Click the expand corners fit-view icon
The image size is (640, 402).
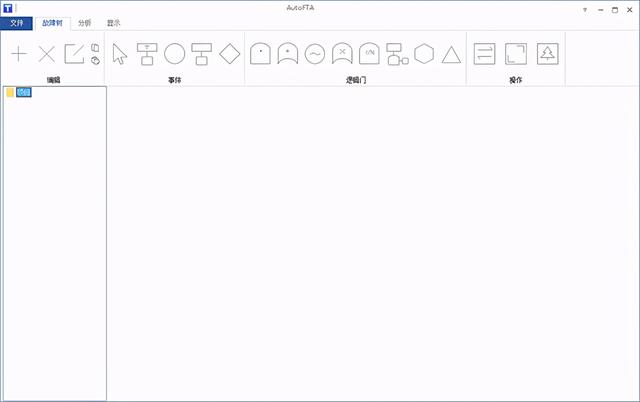tap(516, 54)
